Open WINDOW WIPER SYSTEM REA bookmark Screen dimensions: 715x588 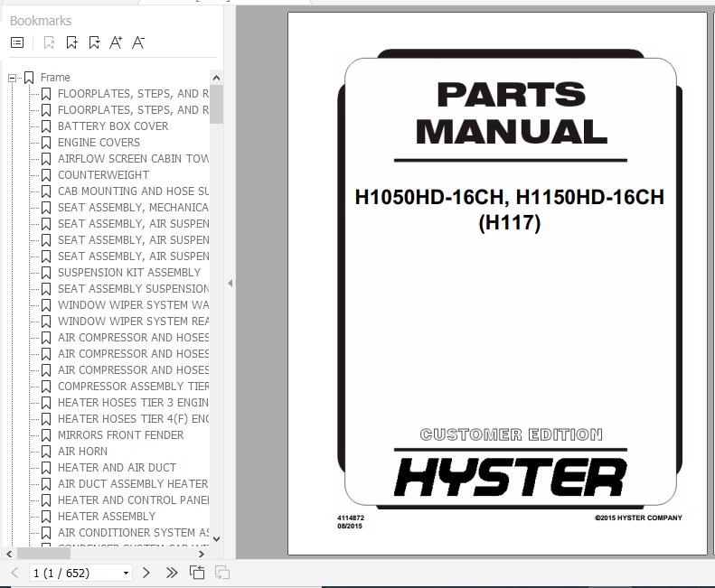coord(133,322)
